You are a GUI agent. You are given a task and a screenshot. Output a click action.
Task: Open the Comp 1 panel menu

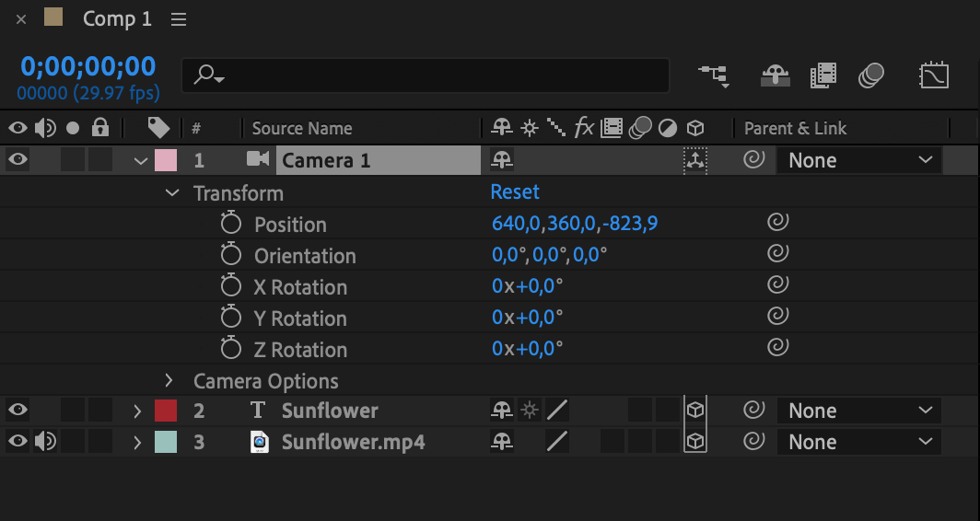[179, 19]
